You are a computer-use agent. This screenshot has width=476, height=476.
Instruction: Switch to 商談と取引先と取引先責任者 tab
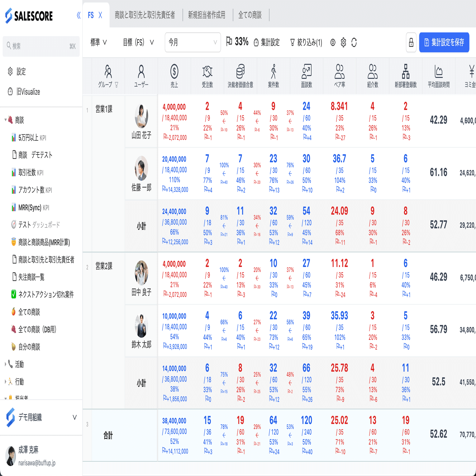click(145, 15)
